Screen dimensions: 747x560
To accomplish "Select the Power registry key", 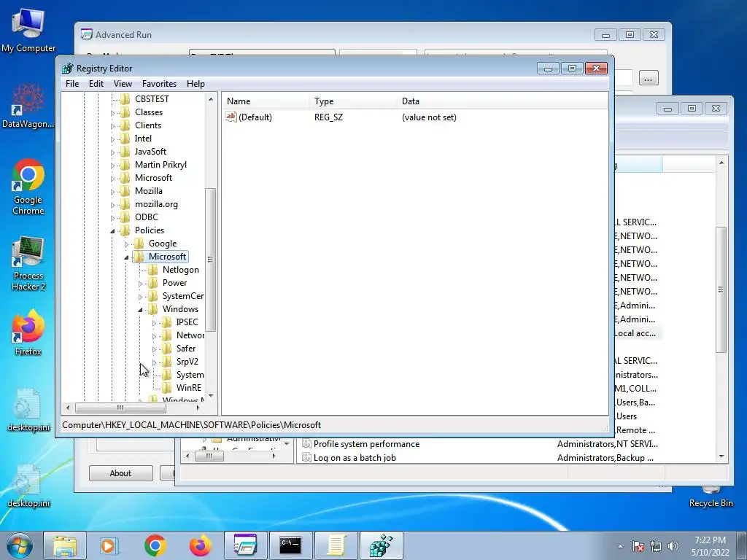I will (x=174, y=282).
